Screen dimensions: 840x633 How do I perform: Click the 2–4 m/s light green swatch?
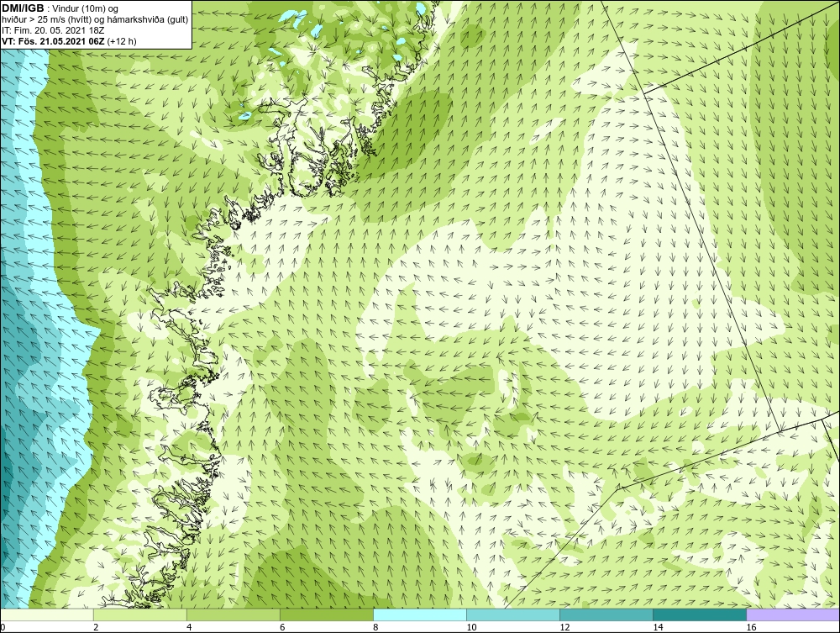coord(139,615)
